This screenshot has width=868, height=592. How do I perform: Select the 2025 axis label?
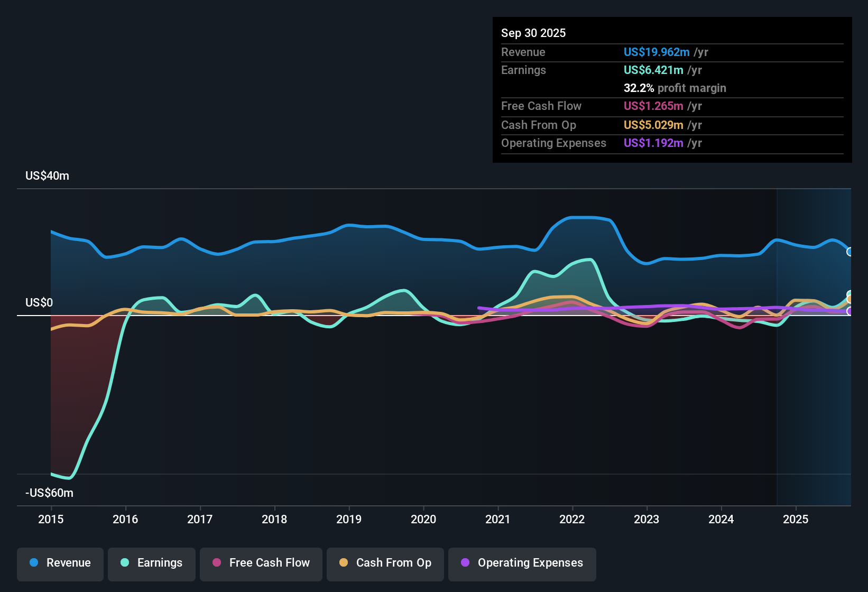[x=797, y=520]
